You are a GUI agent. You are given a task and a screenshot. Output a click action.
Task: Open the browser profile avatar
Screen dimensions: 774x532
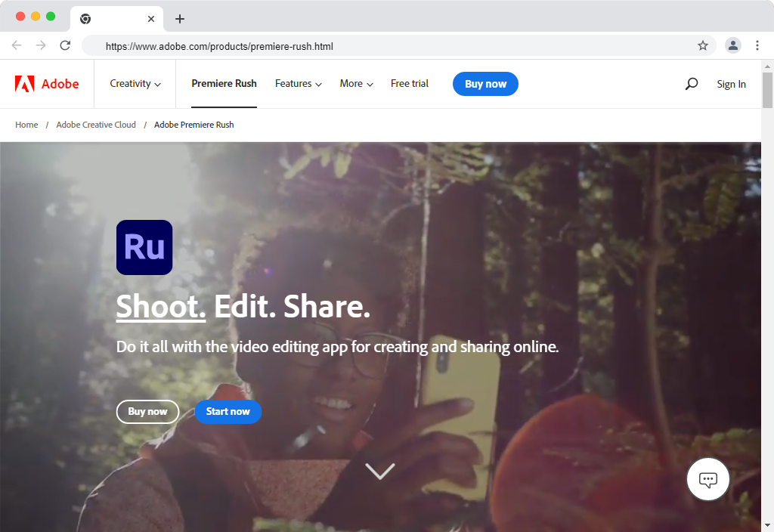(733, 46)
